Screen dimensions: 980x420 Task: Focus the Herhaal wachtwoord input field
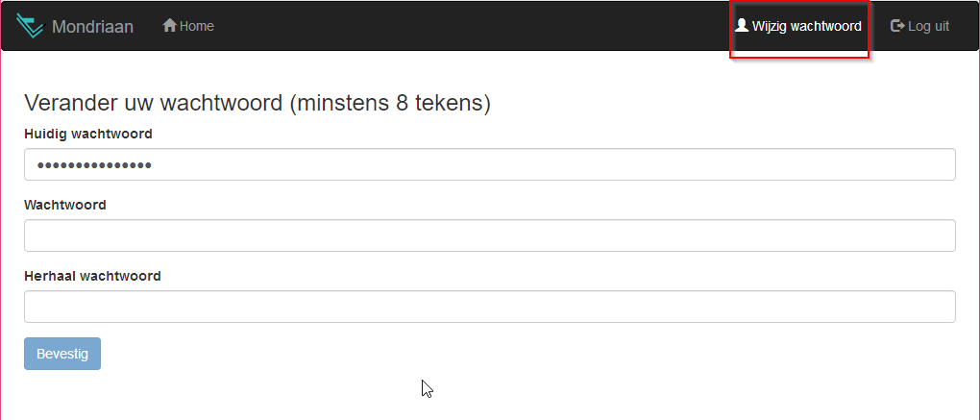[490, 307]
